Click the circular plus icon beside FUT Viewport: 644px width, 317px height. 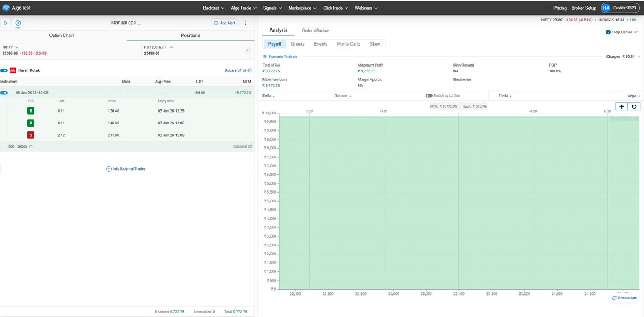click(x=247, y=50)
